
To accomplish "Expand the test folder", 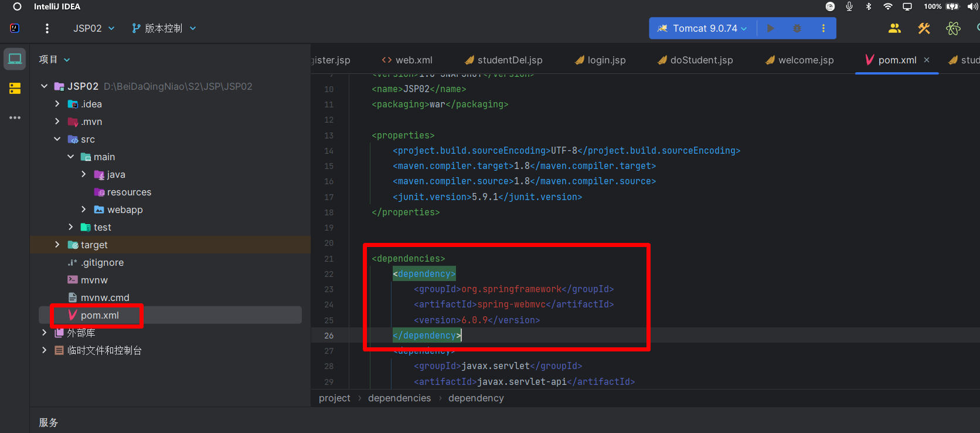I will 70,227.
